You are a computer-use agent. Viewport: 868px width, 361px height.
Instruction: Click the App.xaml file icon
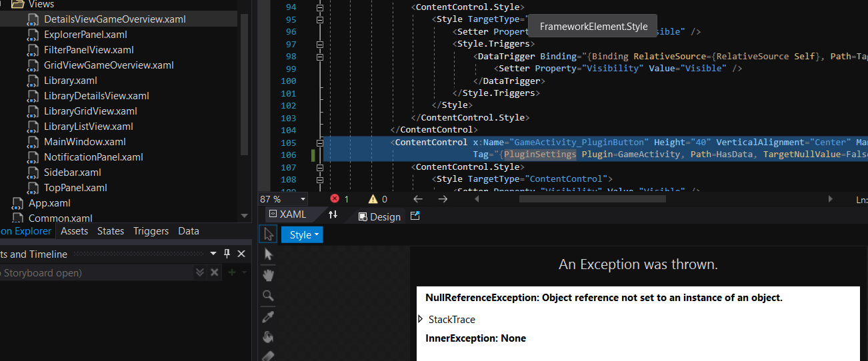[18, 203]
